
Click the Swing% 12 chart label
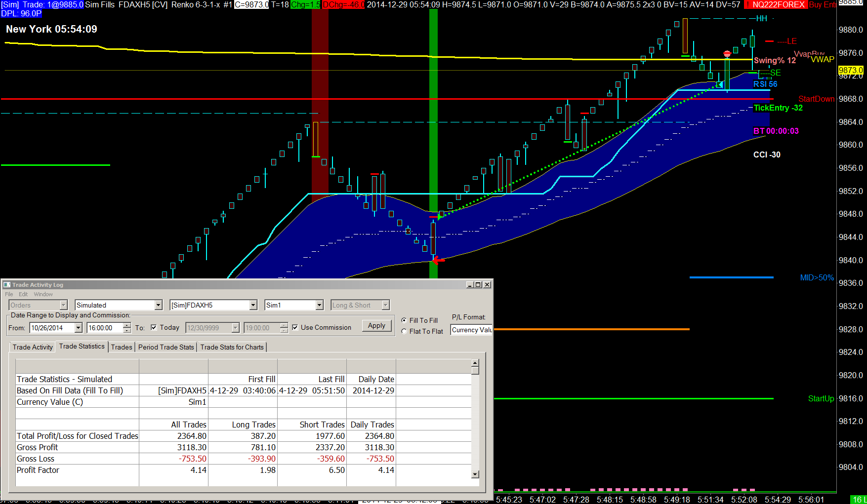click(x=775, y=60)
